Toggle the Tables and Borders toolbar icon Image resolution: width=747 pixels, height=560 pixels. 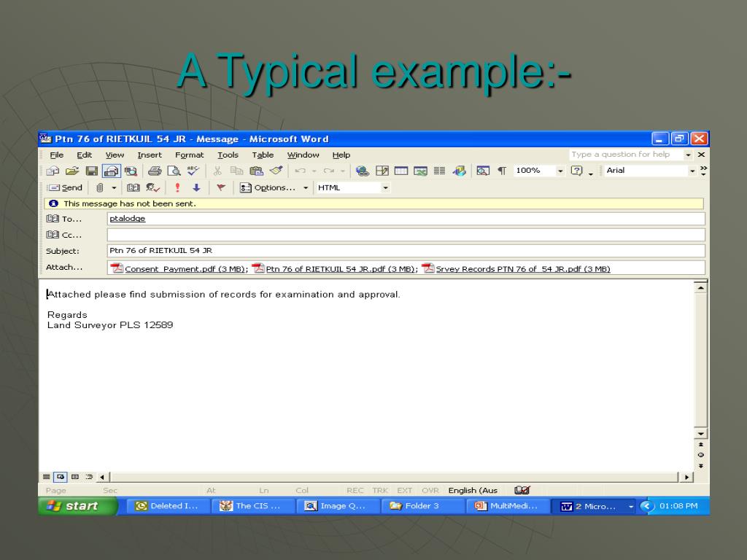(382, 171)
